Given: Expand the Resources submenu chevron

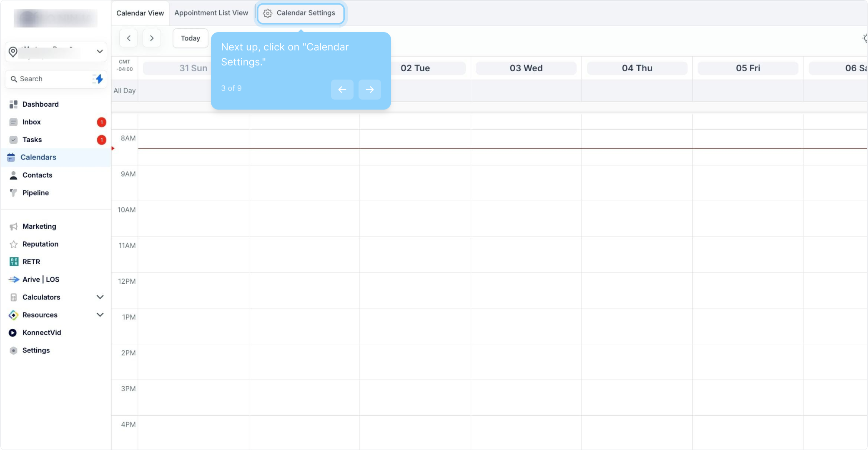Looking at the screenshot, I should point(100,315).
